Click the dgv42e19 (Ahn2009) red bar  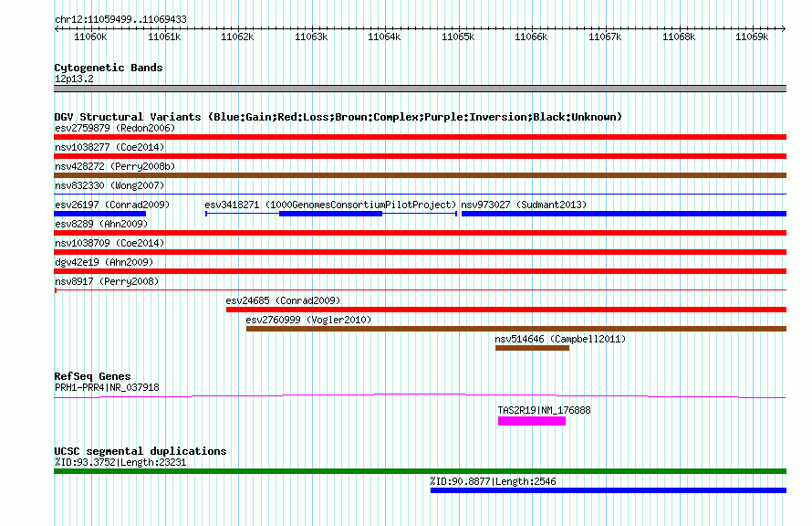[x=420, y=271]
